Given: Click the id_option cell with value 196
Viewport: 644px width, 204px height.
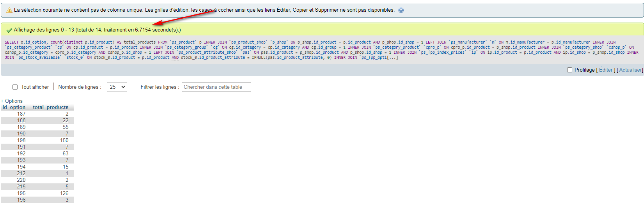Looking at the screenshot, I should [x=21, y=200].
